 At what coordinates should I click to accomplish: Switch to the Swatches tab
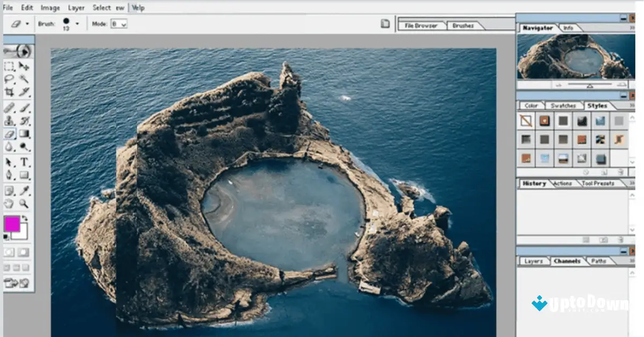pyautogui.click(x=564, y=106)
